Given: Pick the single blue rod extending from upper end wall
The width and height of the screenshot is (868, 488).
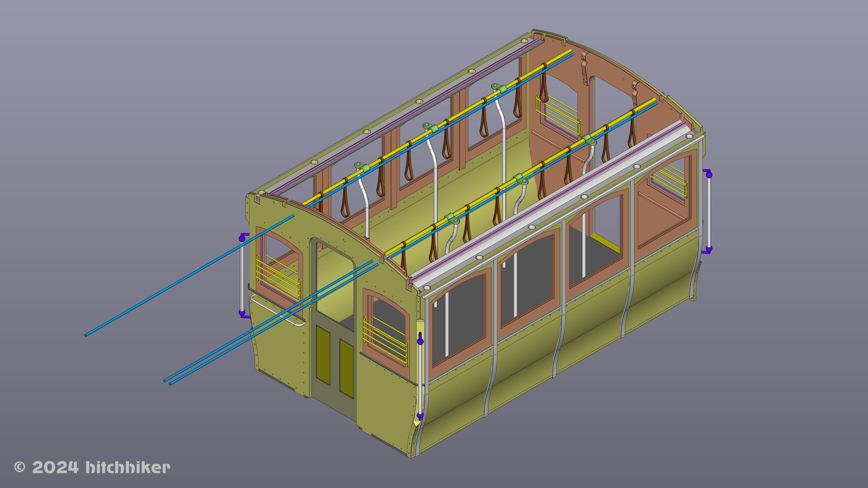Looking at the screenshot, I should pos(189,275).
